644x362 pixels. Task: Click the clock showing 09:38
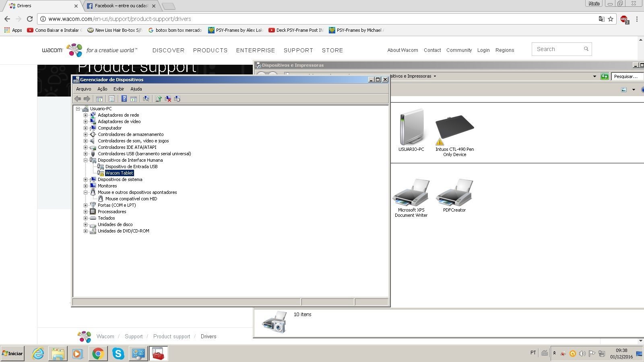click(x=621, y=350)
